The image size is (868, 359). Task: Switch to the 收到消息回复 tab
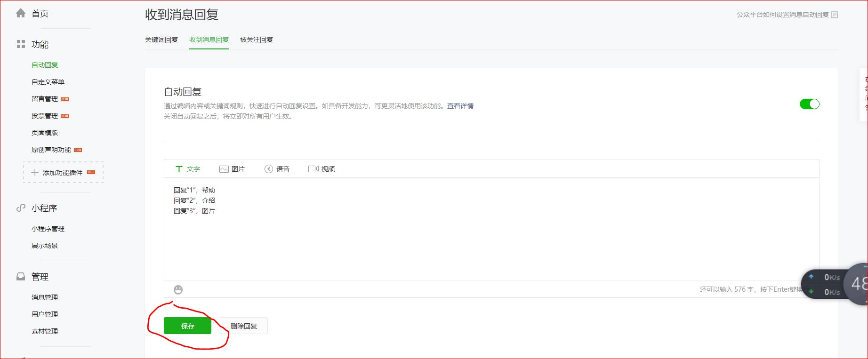point(209,40)
